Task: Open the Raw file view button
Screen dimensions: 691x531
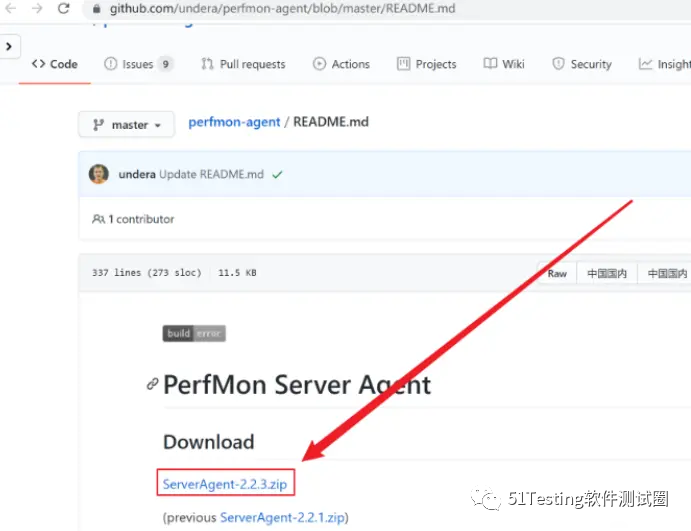Action: (557, 274)
